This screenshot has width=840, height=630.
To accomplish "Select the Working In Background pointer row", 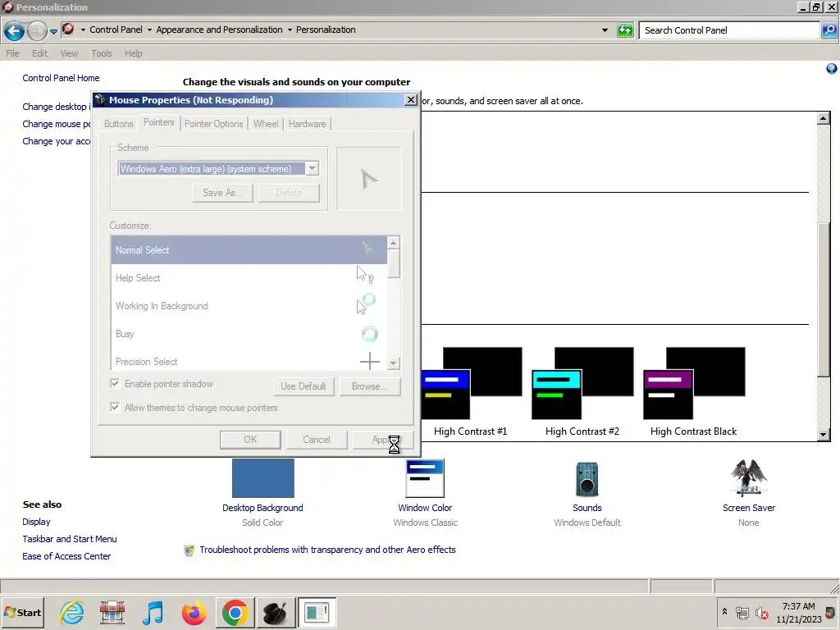I will click(249, 306).
